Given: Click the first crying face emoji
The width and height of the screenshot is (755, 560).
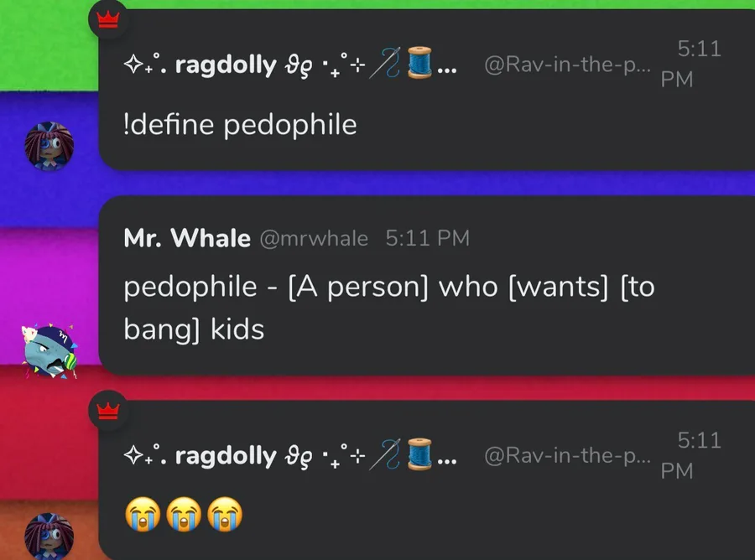Looking at the screenshot, I should (143, 514).
